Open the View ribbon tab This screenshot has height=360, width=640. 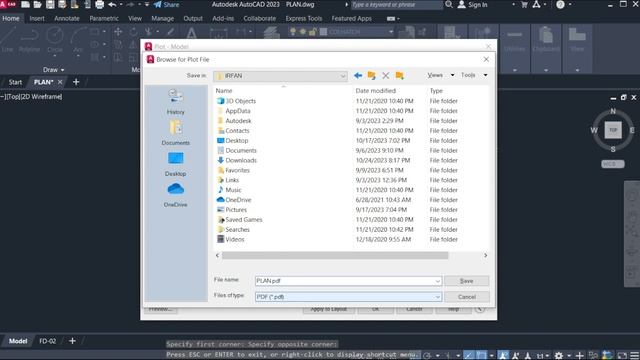coord(135,18)
